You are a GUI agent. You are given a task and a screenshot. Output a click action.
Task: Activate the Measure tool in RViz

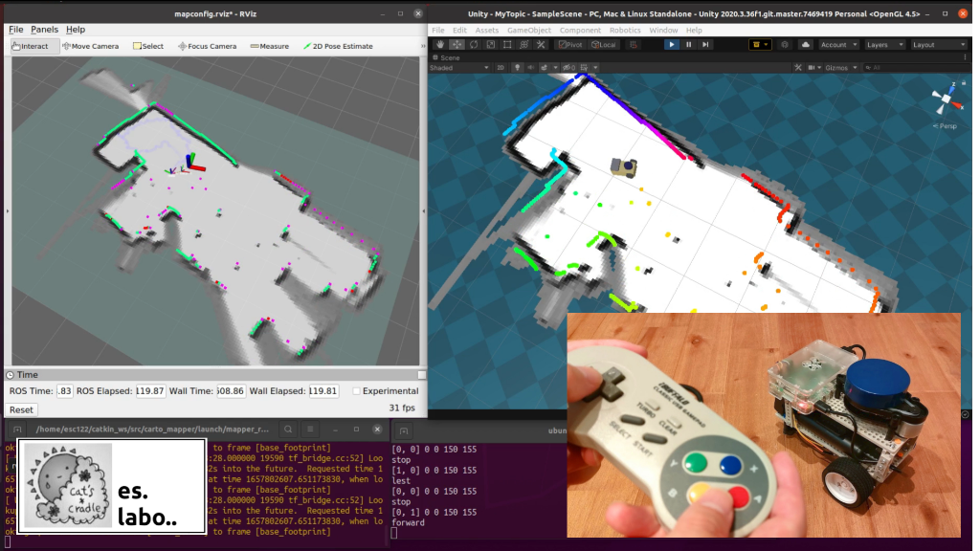(269, 46)
